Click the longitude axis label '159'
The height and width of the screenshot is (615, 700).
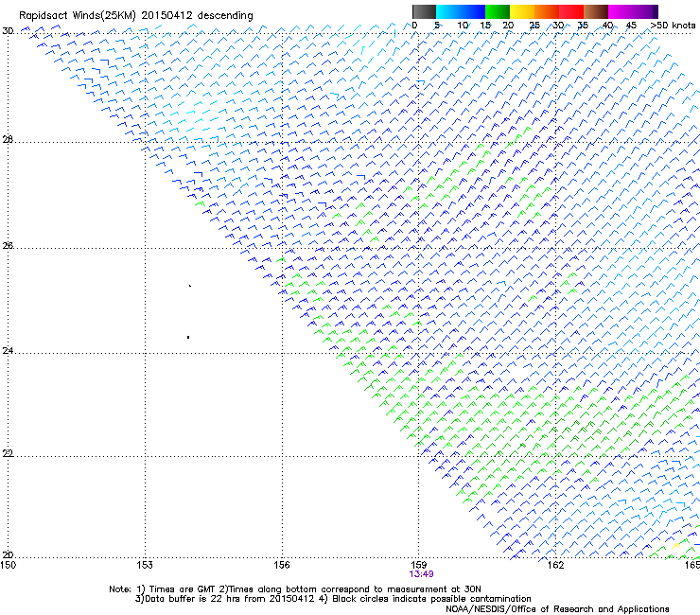point(419,565)
